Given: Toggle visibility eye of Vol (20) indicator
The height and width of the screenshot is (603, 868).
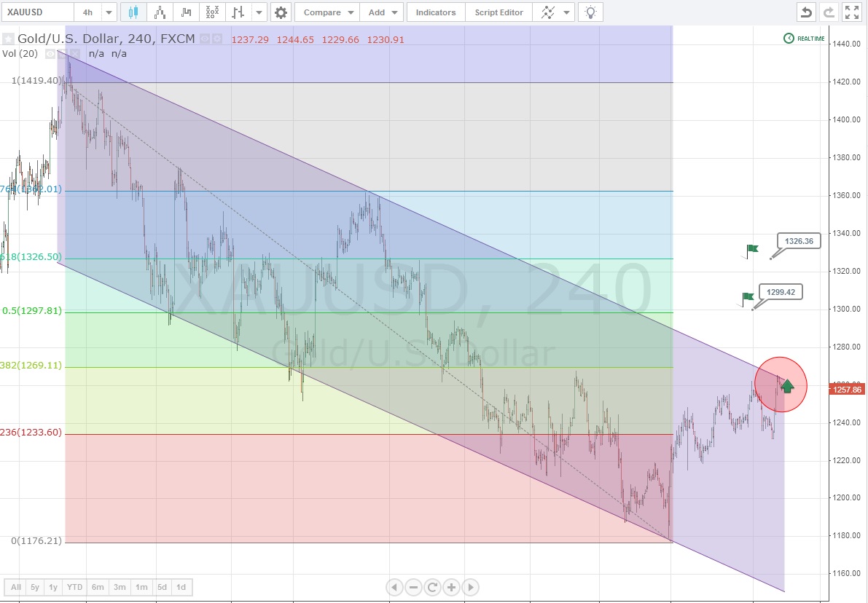Looking at the screenshot, I should click(x=50, y=53).
